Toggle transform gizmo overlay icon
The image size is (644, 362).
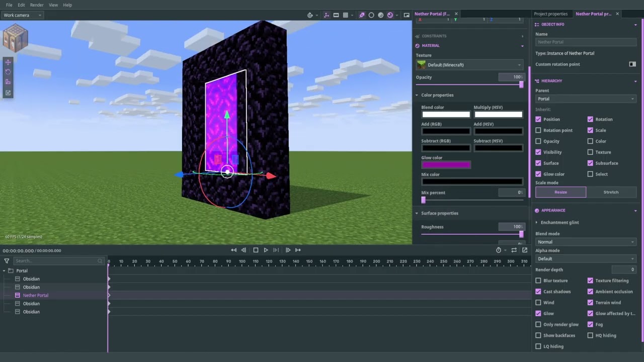click(x=327, y=15)
